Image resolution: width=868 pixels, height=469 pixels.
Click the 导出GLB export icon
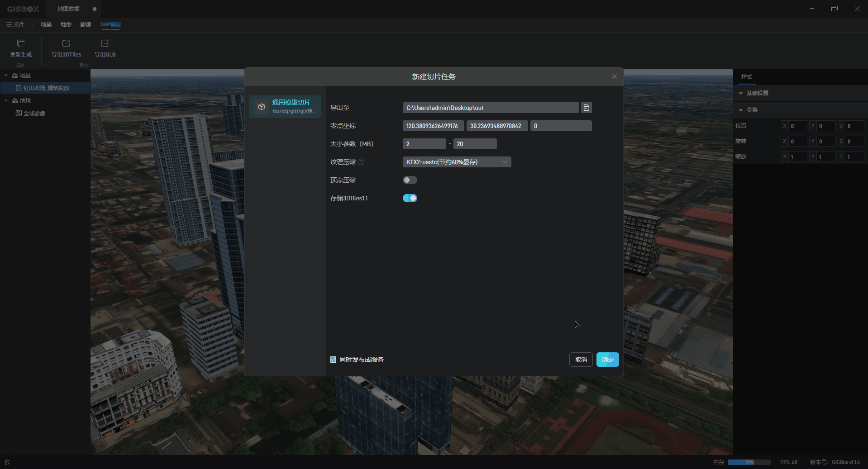[105, 43]
